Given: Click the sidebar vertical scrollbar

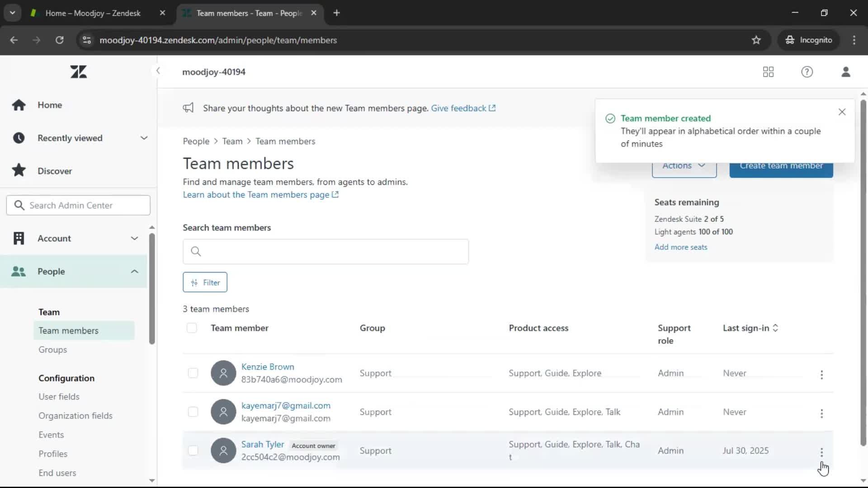Looking at the screenshot, I should click(x=152, y=289).
